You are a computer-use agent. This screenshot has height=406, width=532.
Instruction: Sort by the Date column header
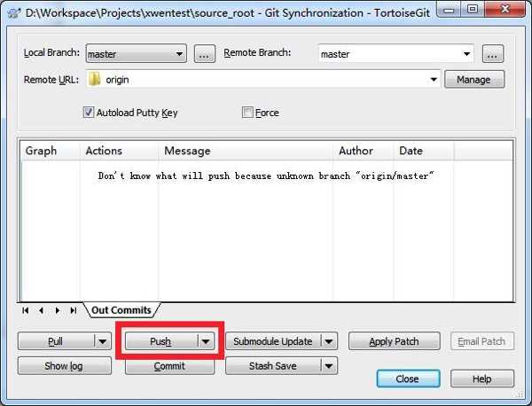[x=424, y=151]
